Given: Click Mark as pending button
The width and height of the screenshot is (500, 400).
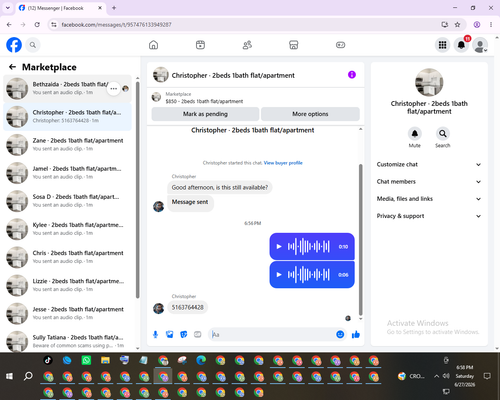Looking at the screenshot, I should click(205, 114).
